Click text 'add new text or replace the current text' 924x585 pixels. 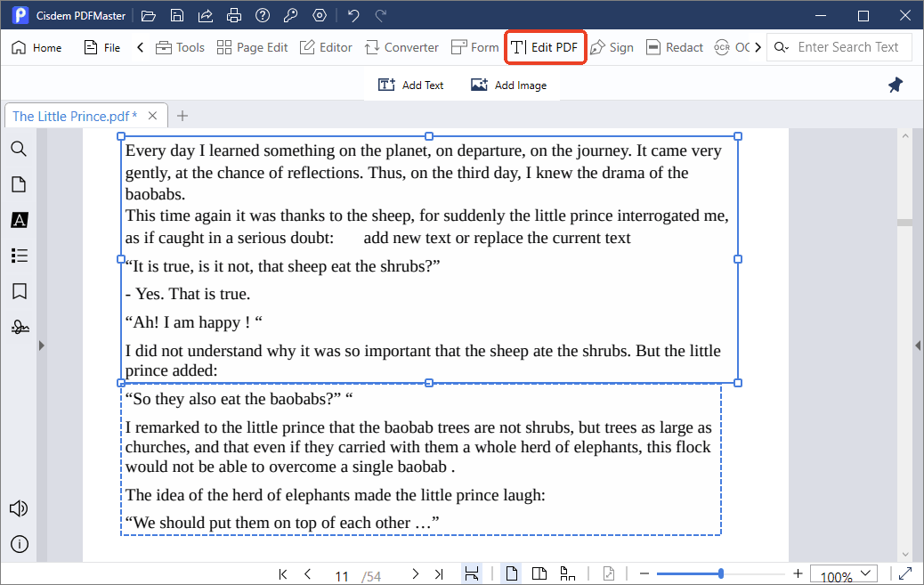point(497,239)
